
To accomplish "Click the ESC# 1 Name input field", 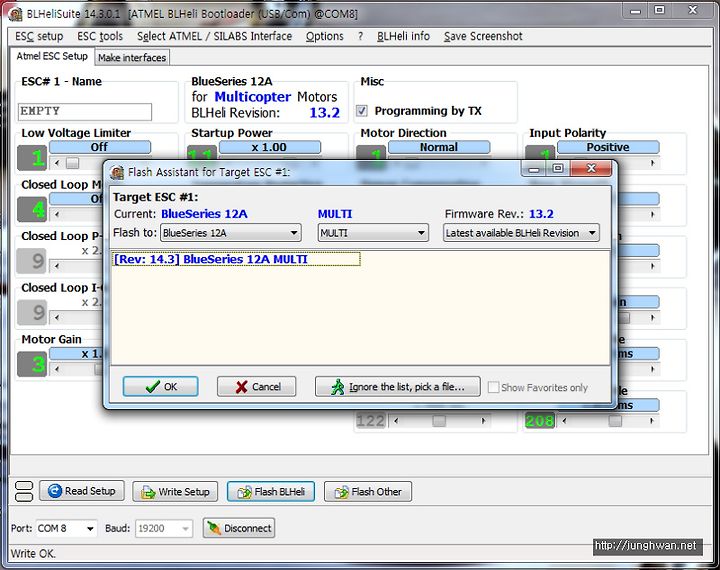I will (85, 111).
